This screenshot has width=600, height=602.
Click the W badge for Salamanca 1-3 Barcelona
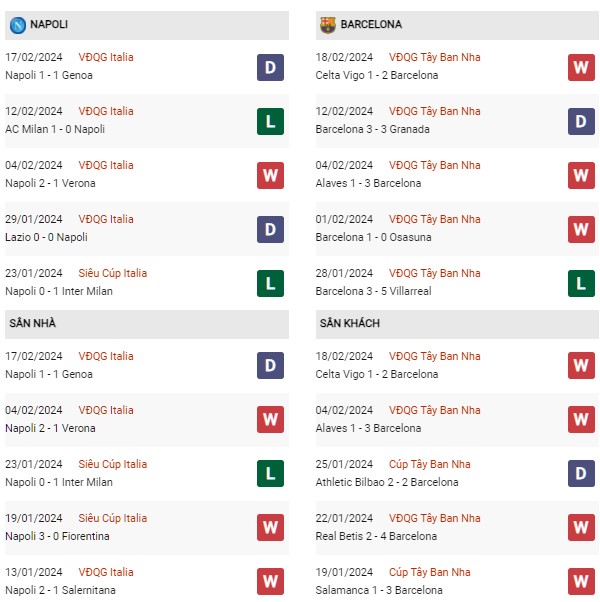(580, 581)
